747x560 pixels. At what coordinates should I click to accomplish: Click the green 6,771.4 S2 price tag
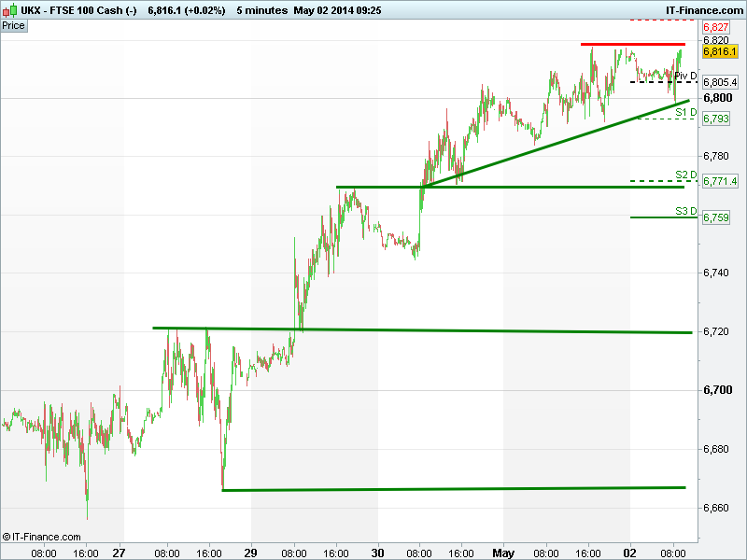coord(720,181)
